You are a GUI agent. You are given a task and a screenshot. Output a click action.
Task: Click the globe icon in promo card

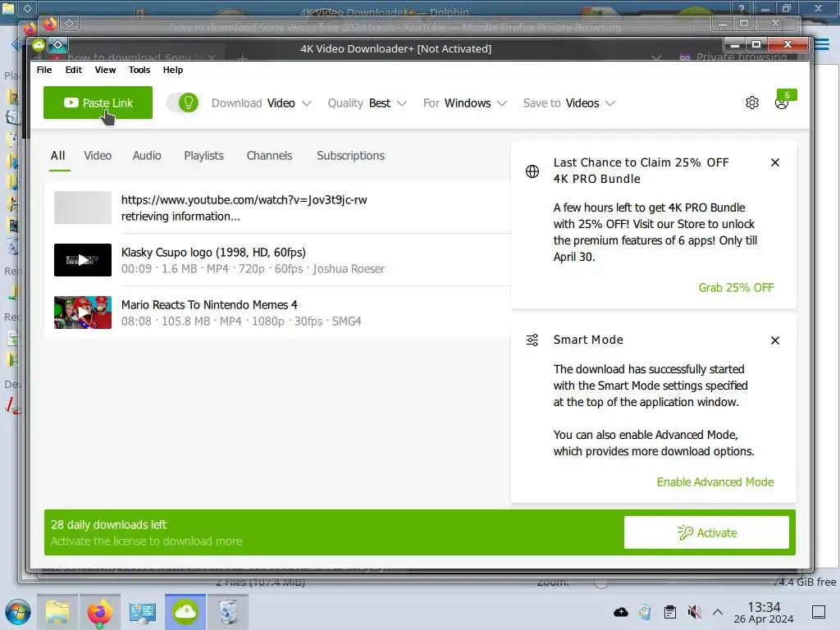pyautogui.click(x=532, y=171)
